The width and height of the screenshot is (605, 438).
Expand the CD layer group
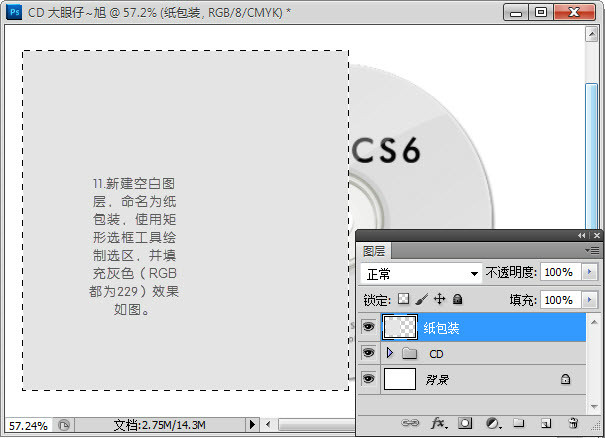(390, 353)
